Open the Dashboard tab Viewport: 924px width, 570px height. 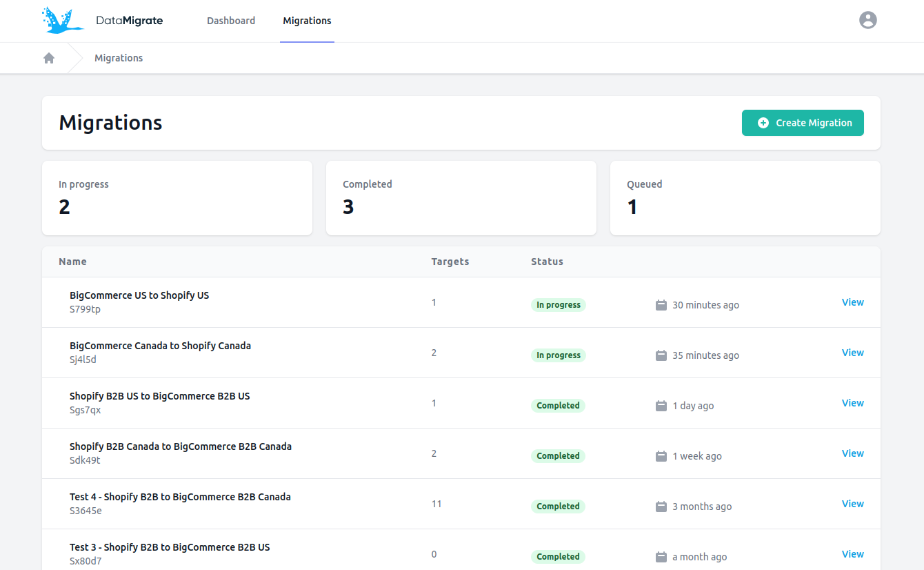tap(231, 21)
